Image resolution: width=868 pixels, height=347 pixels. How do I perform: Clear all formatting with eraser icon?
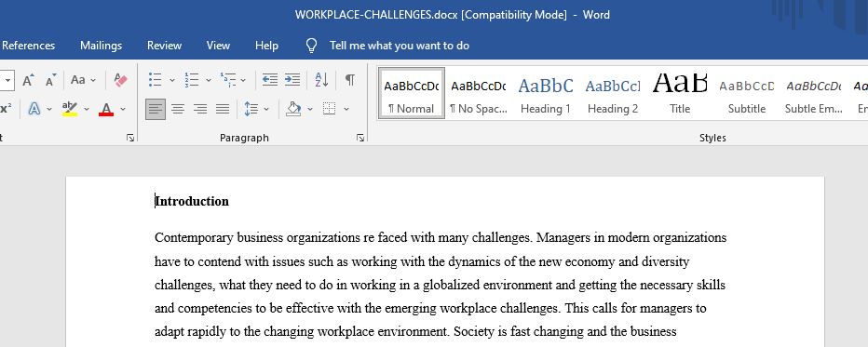point(120,80)
